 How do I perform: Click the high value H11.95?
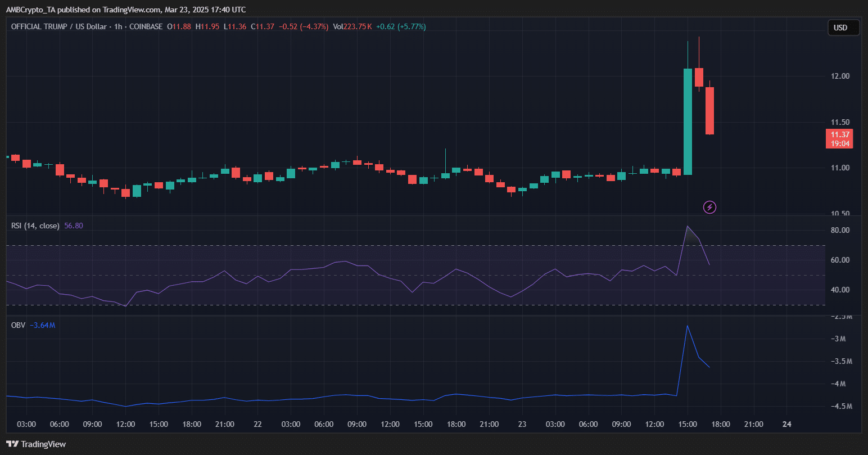click(x=207, y=26)
